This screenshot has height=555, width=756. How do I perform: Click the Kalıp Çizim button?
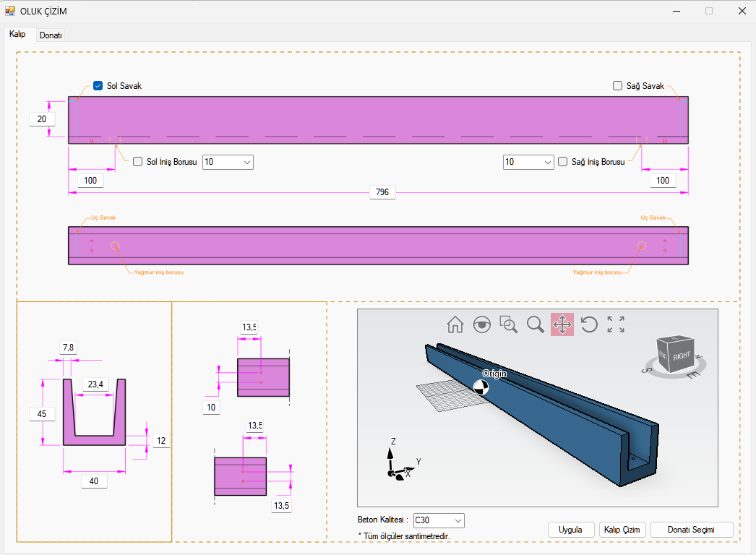click(x=622, y=530)
